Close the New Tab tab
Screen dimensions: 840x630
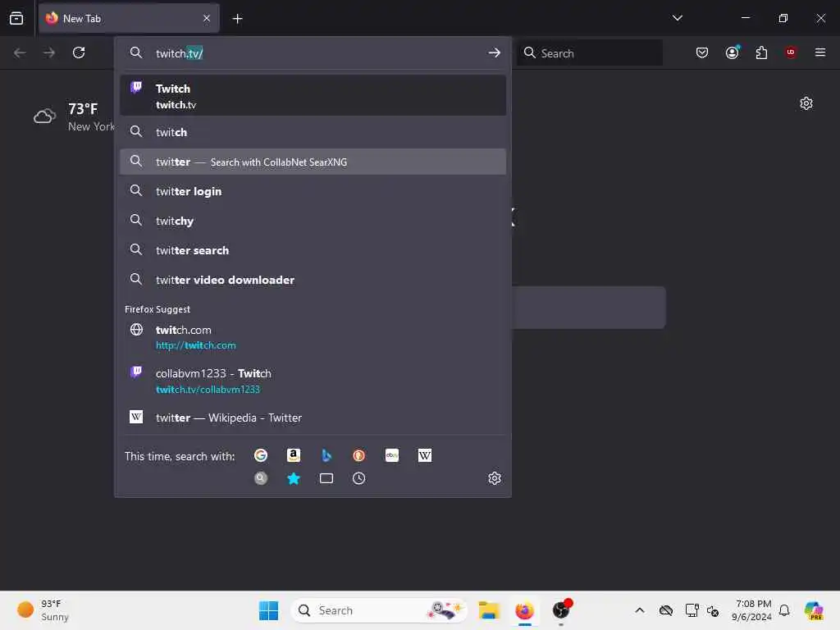(207, 18)
